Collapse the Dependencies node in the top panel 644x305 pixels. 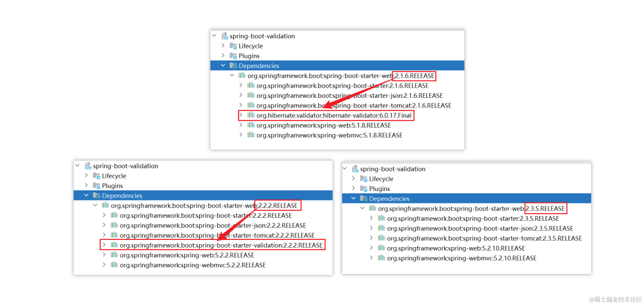tap(223, 66)
